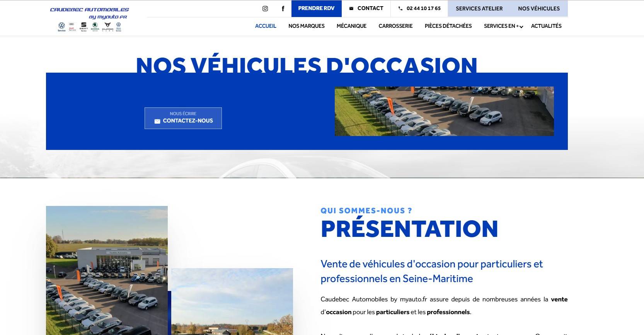Expand the SERVICES EN + dropdown
This screenshot has height=335, width=644.
[x=503, y=26]
